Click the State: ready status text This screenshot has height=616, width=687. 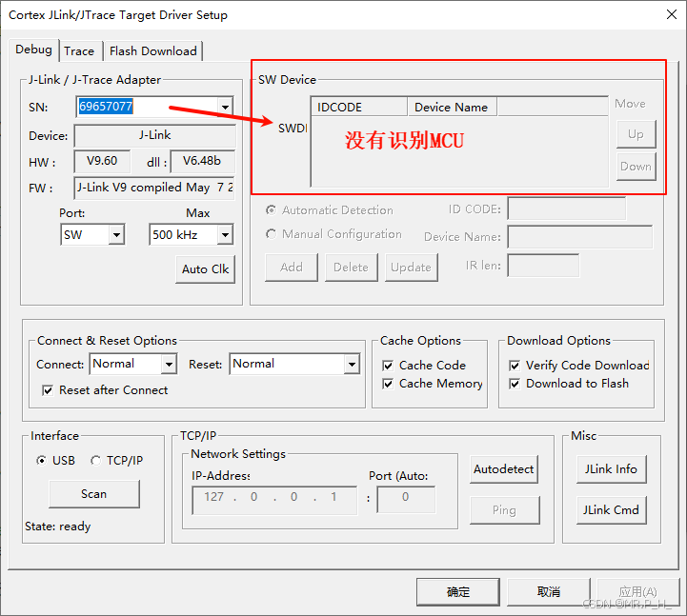58,527
